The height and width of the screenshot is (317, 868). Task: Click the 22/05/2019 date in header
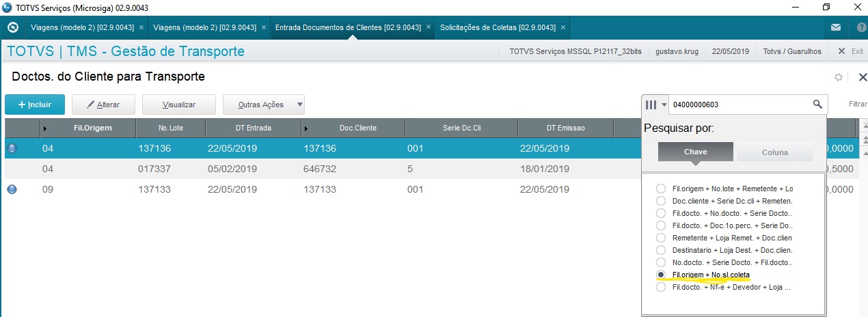coord(731,51)
